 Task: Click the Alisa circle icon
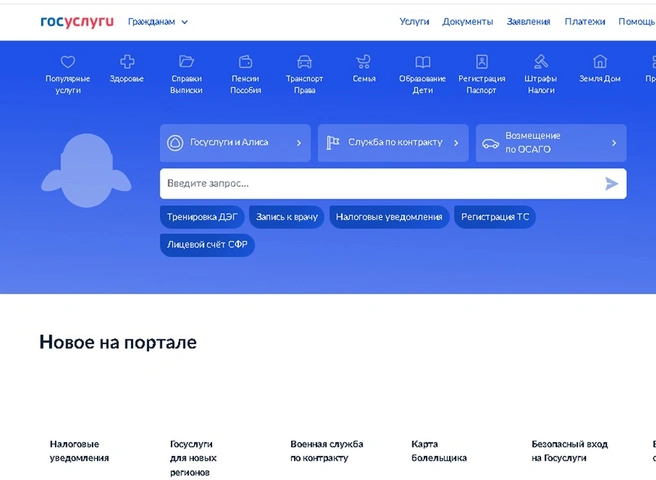click(175, 143)
